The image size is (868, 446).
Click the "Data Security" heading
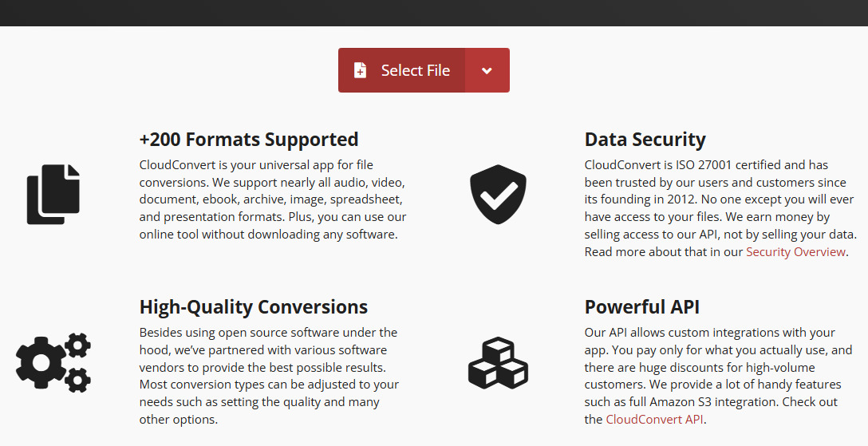[x=645, y=139]
